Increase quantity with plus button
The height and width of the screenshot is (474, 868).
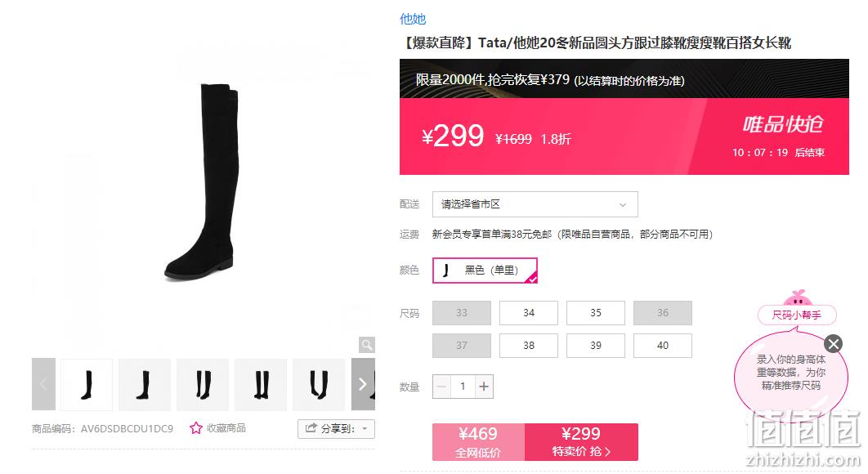(x=484, y=387)
